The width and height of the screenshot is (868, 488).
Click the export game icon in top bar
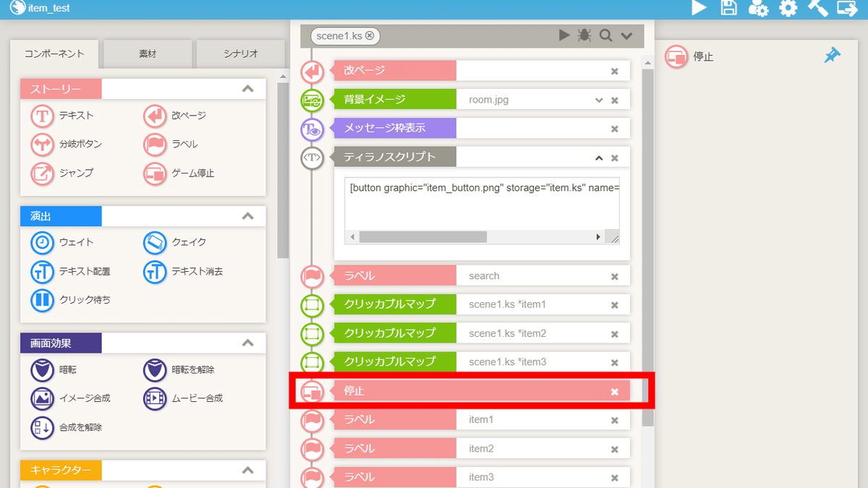click(x=847, y=8)
